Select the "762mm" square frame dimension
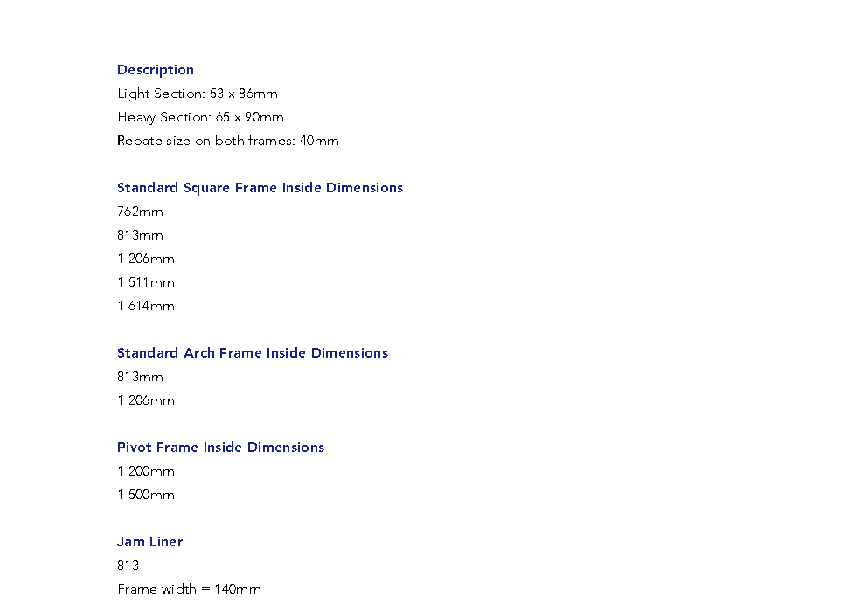Image resolution: width=868 pixels, height=604 pixels. pos(140,212)
